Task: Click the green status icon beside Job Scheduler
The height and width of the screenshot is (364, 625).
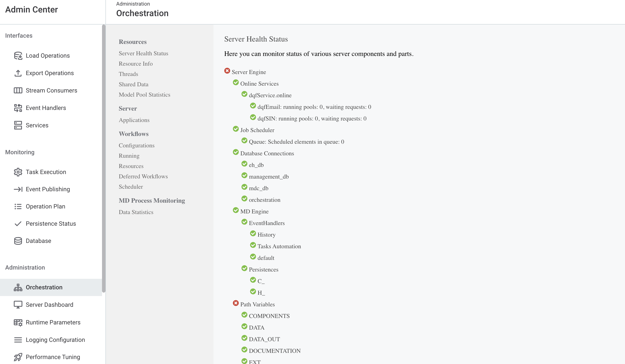Action: pos(236,129)
